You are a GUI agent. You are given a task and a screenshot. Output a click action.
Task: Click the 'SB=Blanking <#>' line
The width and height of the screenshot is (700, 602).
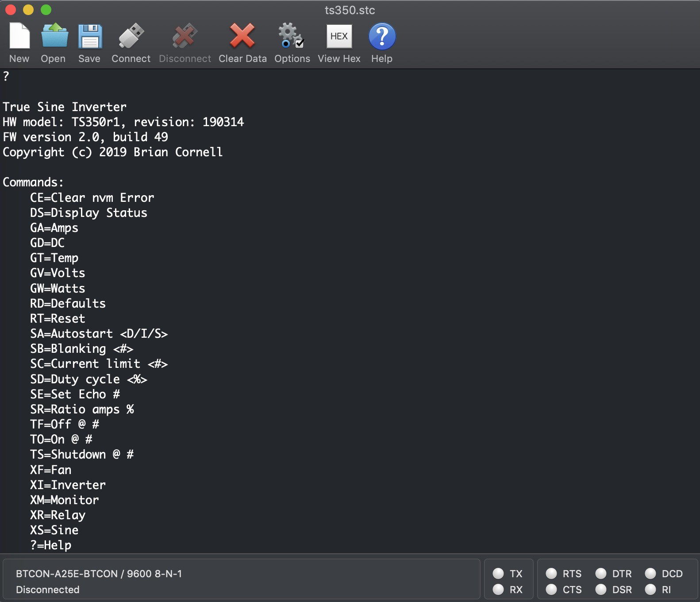pyautogui.click(x=82, y=349)
